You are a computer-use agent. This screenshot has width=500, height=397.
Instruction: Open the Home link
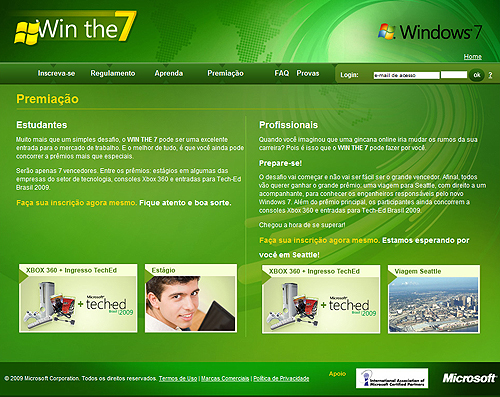(x=473, y=57)
